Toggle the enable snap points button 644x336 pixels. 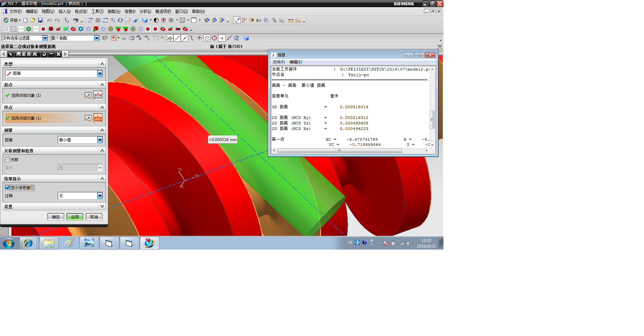click(x=169, y=38)
